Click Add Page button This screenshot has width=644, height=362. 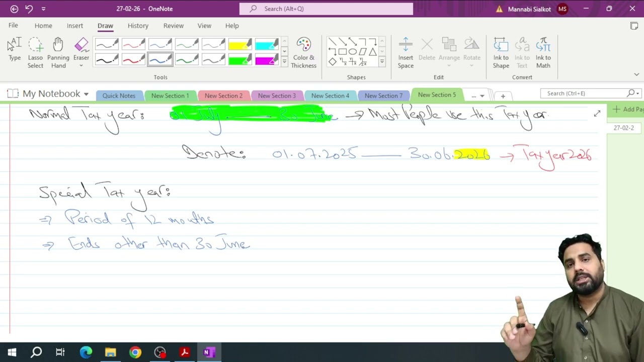tap(627, 109)
